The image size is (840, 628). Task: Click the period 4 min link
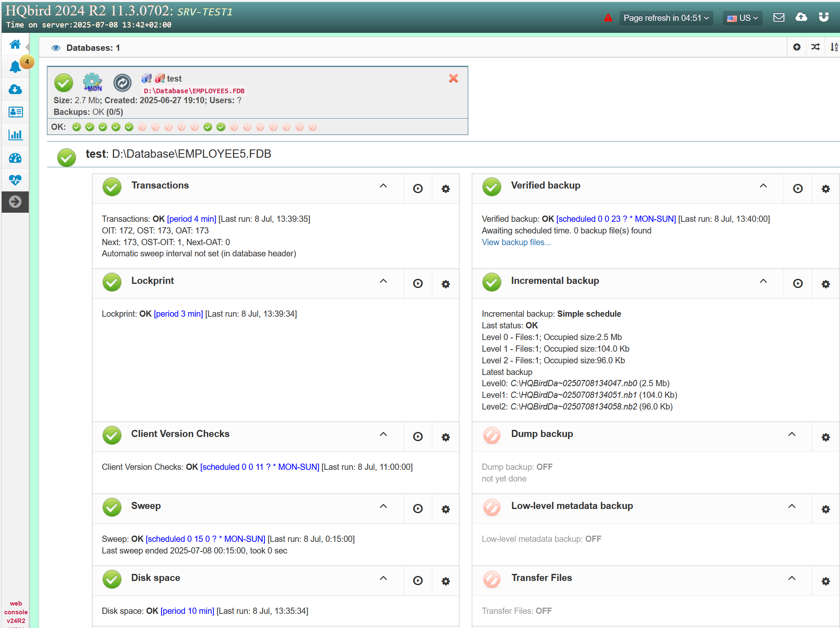point(191,219)
